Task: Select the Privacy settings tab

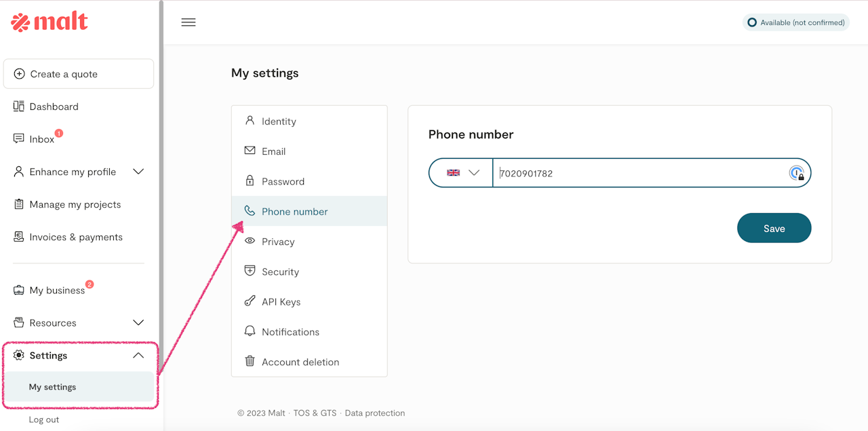Action: (x=278, y=242)
